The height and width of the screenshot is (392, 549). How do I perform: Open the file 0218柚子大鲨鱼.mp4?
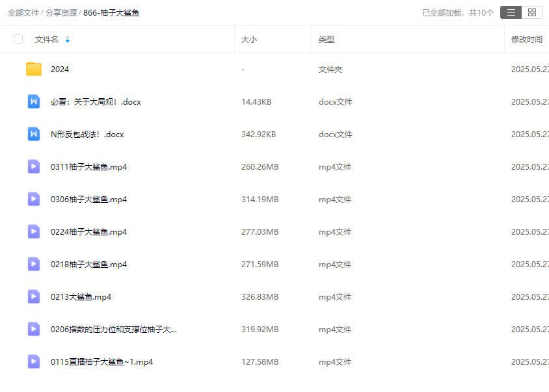(x=88, y=265)
